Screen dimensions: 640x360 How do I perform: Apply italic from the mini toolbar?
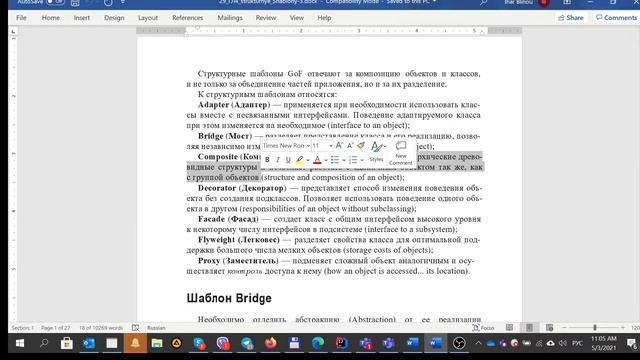click(x=278, y=160)
